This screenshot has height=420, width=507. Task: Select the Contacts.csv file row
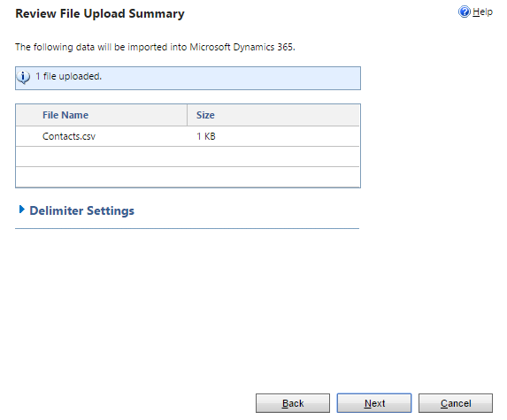pyautogui.click(x=188, y=136)
